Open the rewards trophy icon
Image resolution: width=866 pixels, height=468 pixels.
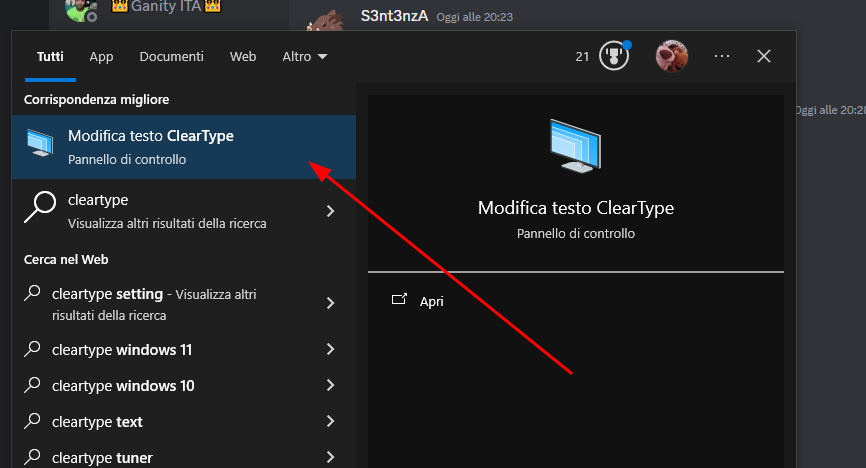point(614,56)
